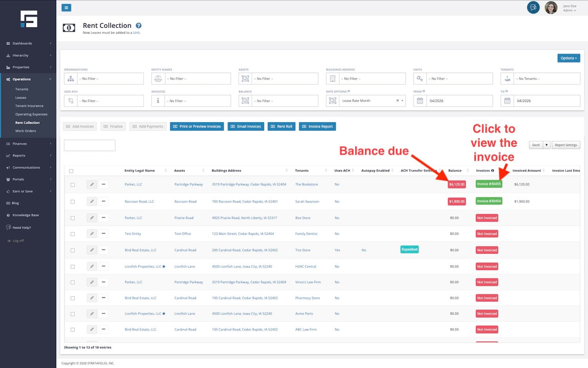
Task: Check the select-all checkbox in table header
Action: pyautogui.click(x=71, y=171)
